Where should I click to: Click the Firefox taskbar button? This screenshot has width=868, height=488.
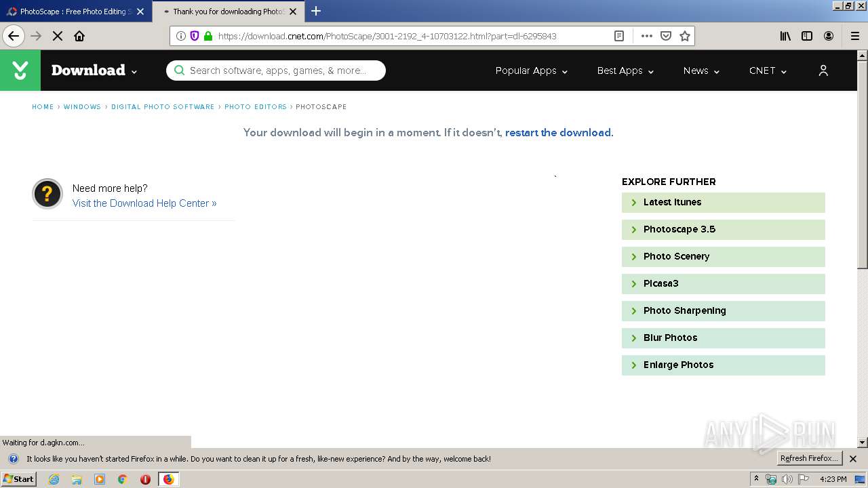168,479
